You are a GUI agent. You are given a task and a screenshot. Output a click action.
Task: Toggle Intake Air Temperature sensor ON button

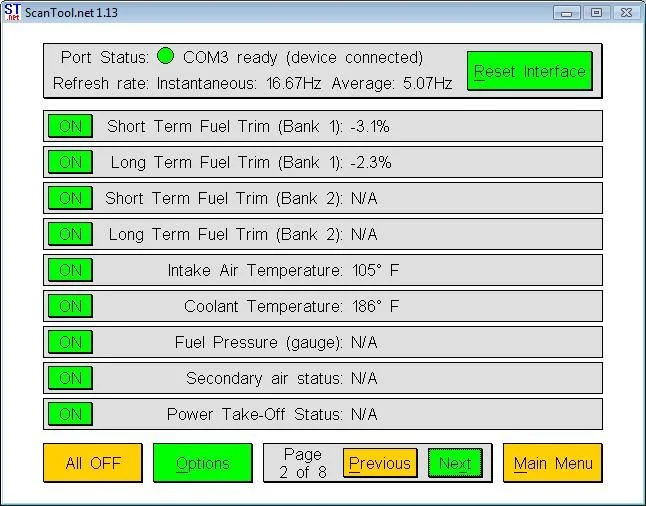click(70, 270)
